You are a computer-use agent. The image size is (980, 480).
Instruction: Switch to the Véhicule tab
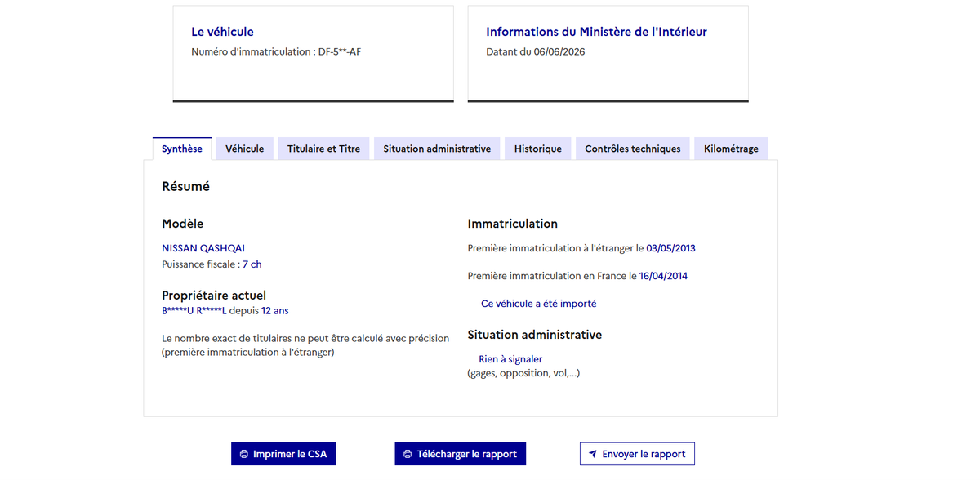tap(245, 149)
